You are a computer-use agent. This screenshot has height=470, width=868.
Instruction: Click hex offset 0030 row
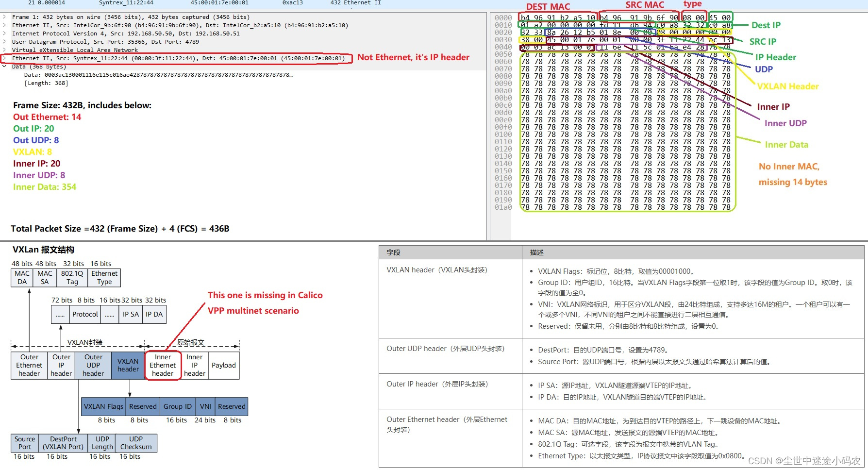pos(503,39)
